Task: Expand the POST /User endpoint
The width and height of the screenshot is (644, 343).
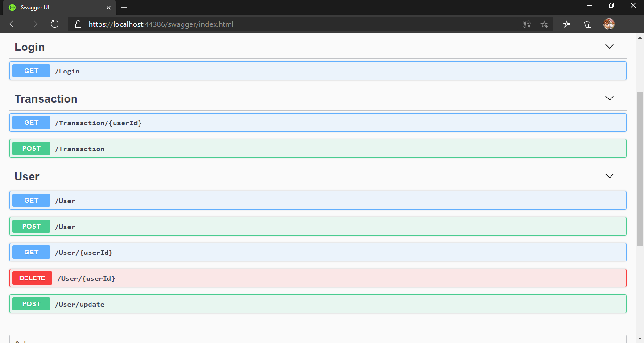Action: (318, 226)
